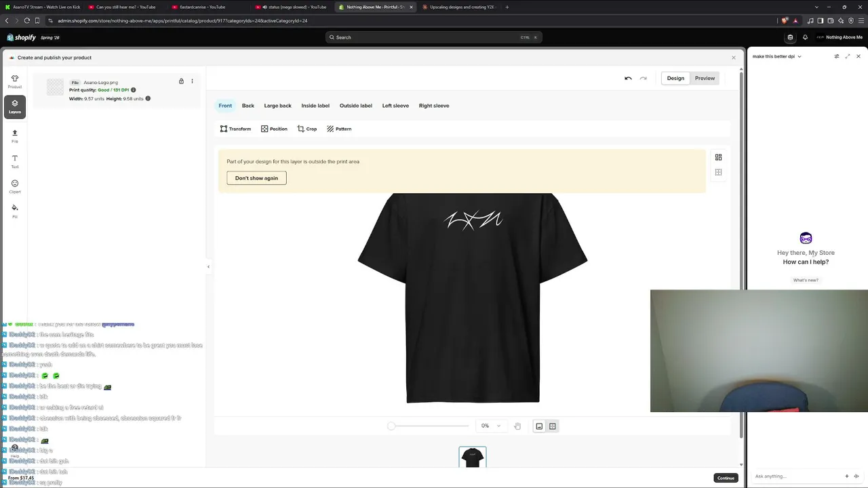Reload the page with the browser refresh icon

(27, 20)
